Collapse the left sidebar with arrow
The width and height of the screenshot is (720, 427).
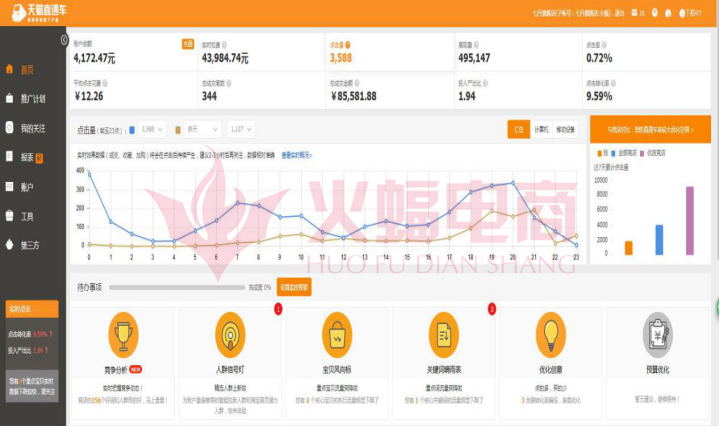[x=65, y=41]
